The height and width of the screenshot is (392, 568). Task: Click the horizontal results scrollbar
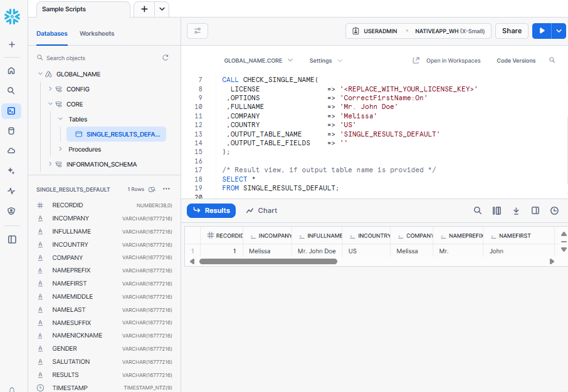(x=268, y=261)
